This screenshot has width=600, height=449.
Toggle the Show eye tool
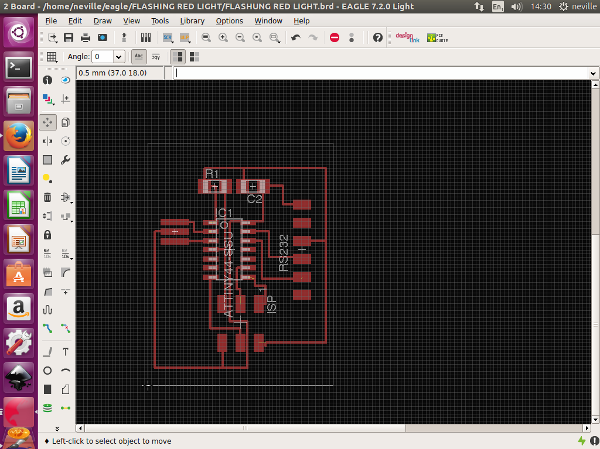[x=66, y=79]
